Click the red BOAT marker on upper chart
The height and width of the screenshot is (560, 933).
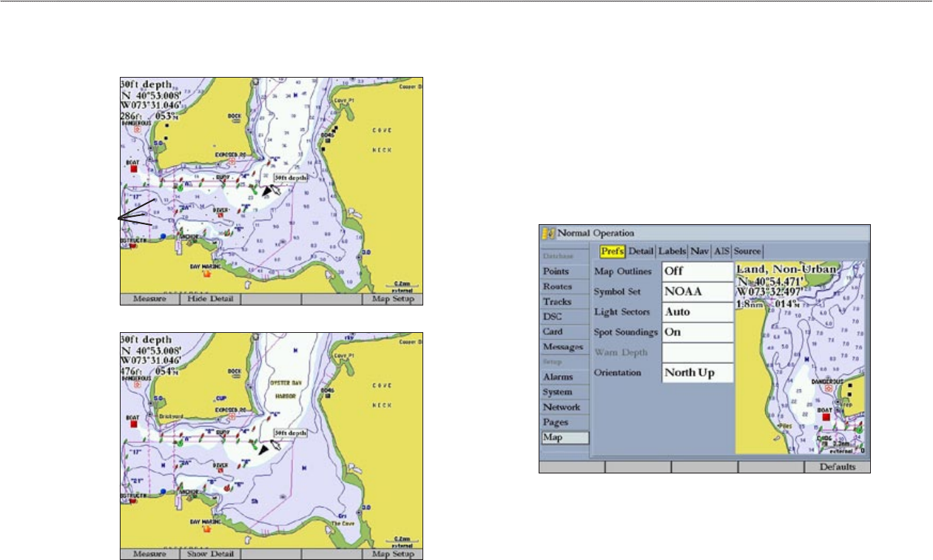tap(134, 169)
